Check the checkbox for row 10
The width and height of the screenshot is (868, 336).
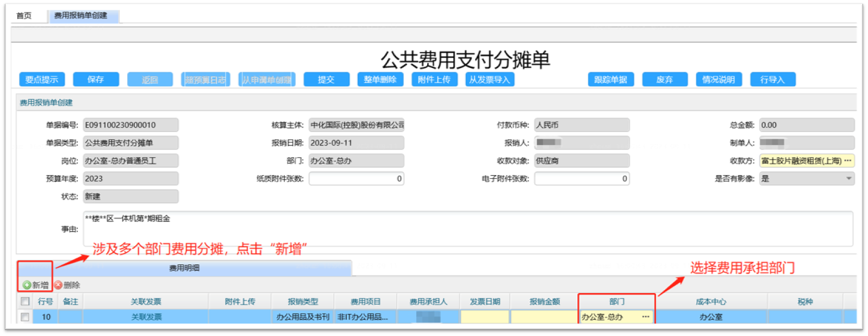25,316
